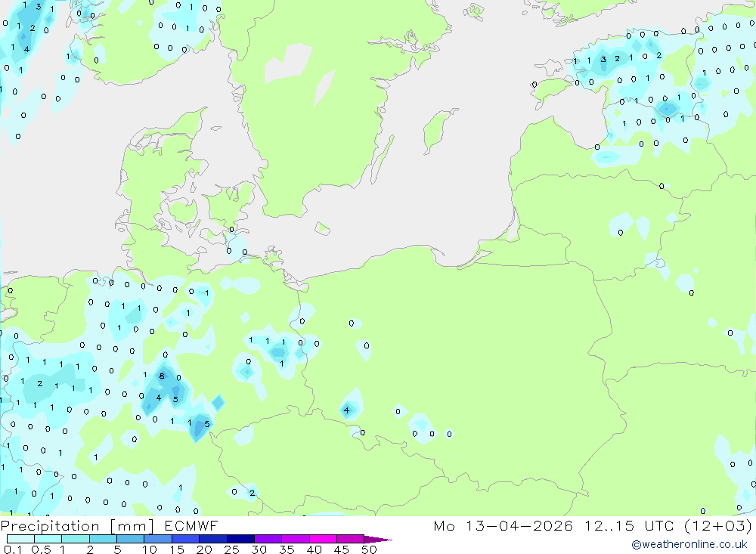The height and width of the screenshot is (554, 756).
Task: Click the 25–30 mm navy legend swatch
Action: (x=240, y=539)
